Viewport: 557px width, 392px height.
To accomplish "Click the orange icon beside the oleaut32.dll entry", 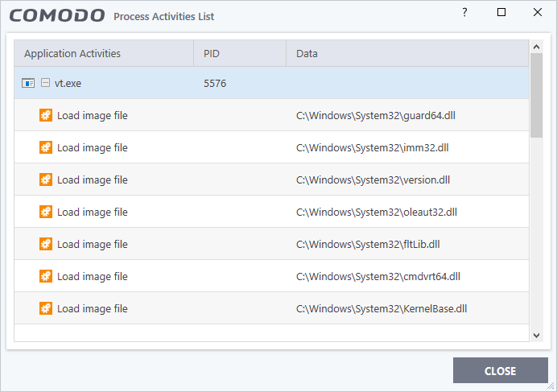I will pyautogui.click(x=46, y=212).
